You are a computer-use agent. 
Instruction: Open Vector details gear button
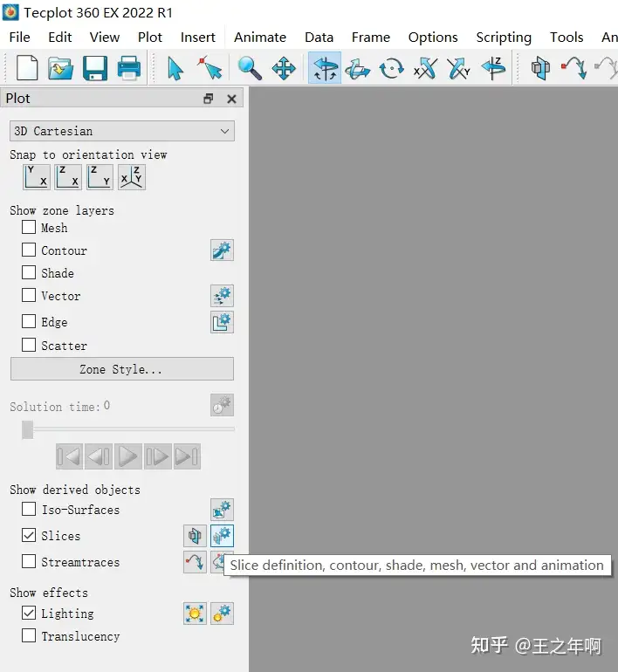pos(222,296)
